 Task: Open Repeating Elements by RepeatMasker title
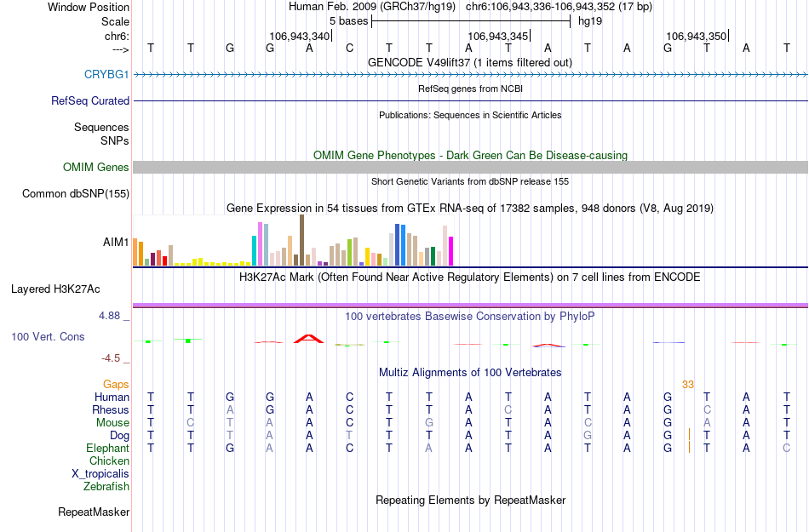click(471, 501)
